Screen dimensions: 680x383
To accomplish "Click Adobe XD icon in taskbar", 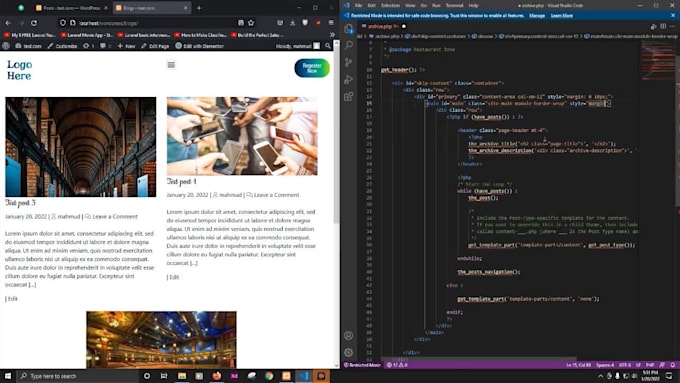I will (x=234, y=376).
